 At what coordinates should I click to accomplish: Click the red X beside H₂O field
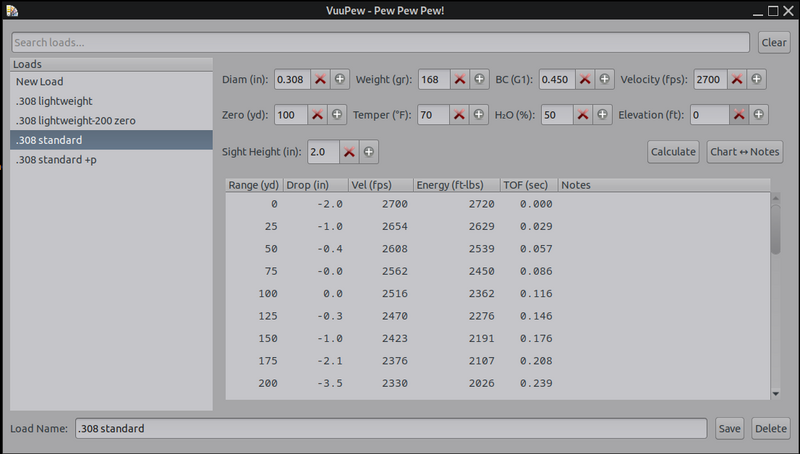(x=584, y=115)
